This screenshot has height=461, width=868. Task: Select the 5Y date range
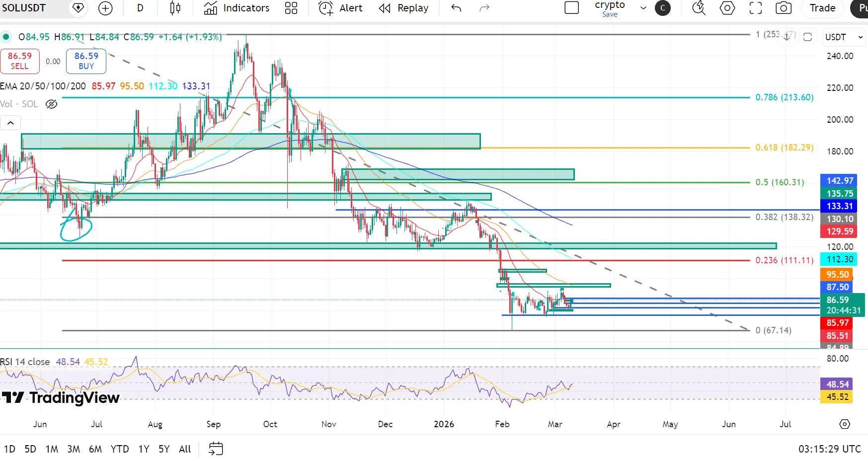click(164, 449)
